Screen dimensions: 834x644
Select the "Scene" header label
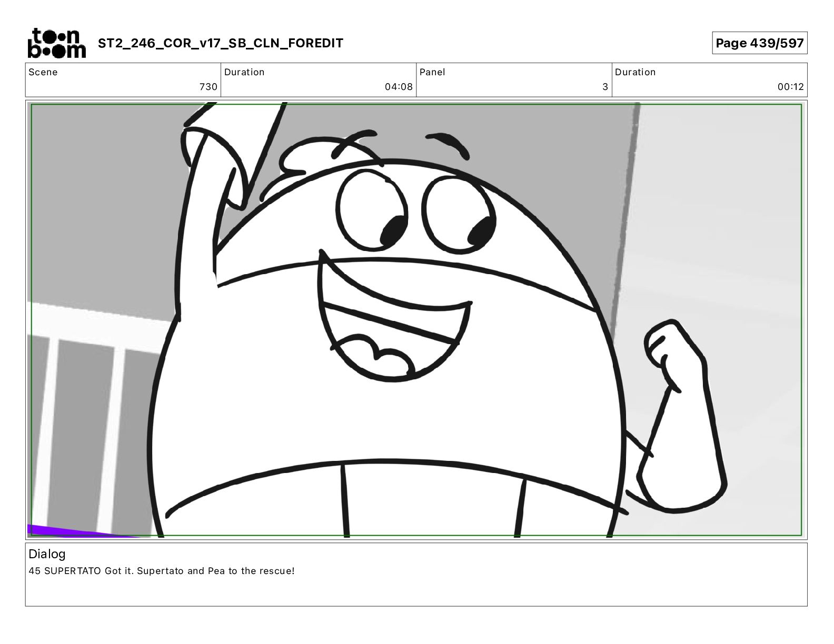pyautogui.click(x=43, y=72)
